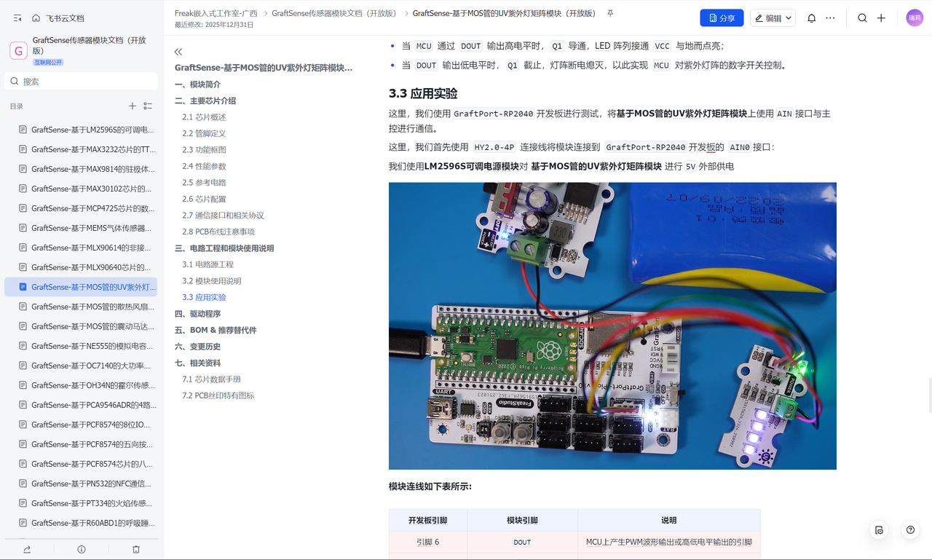Screen dimensions: 932x560
Task: Go to Feishu Docs home icon
Action: 36,18
